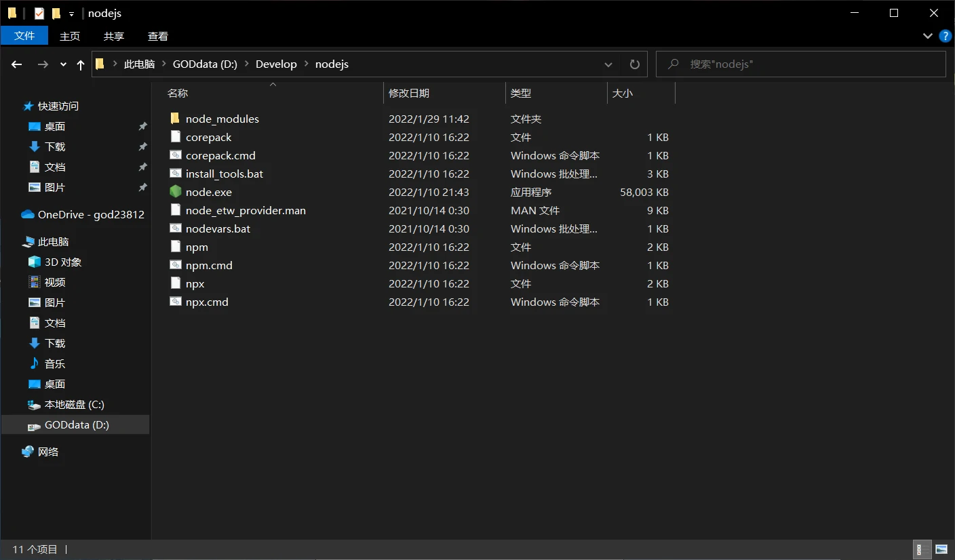Go up one folder level arrow
The width and height of the screenshot is (955, 560).
click(81, 64)
